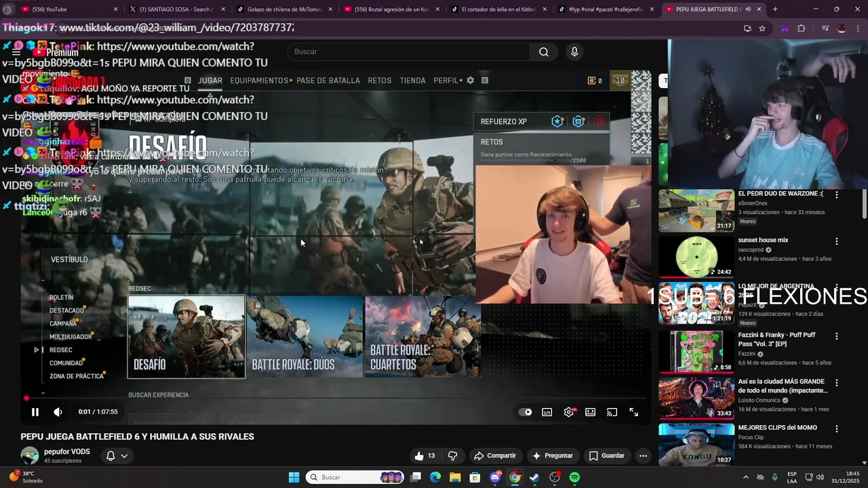This screenshot has width=868, height=488.
Task: Open more actions menu beside Guardar
Action: (x=643, y=455)
